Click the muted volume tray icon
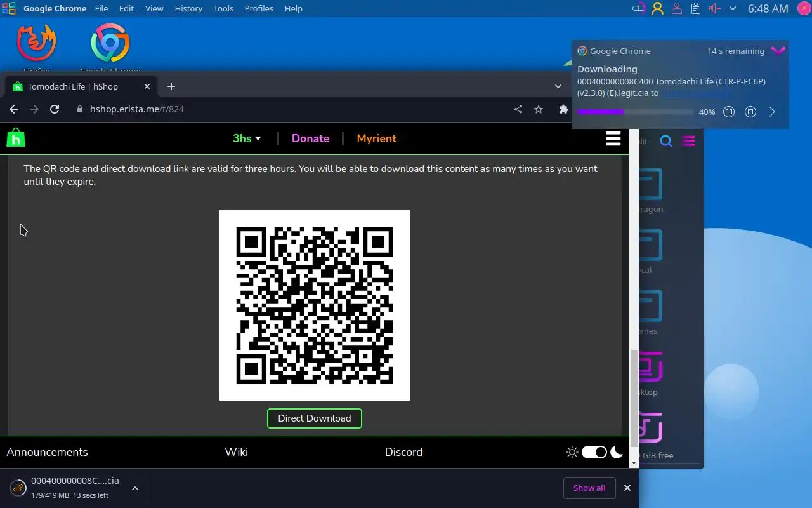This screenshot has height=508, width=812. click(715, 8)
